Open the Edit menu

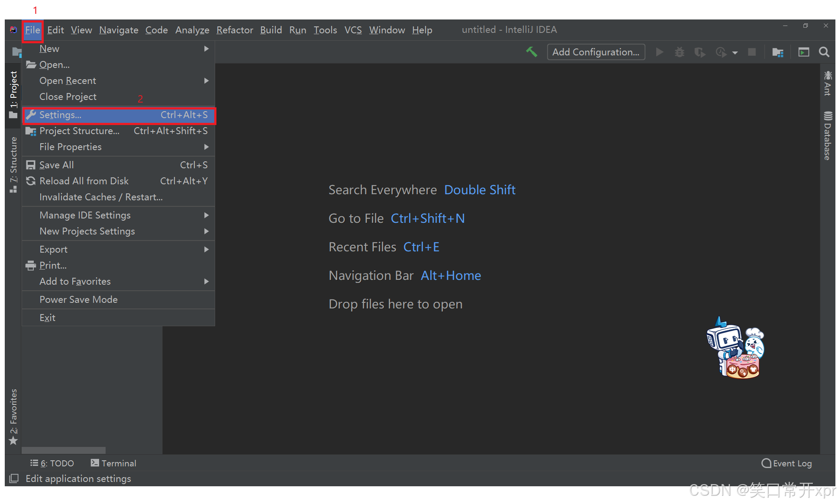pos(55,30)
